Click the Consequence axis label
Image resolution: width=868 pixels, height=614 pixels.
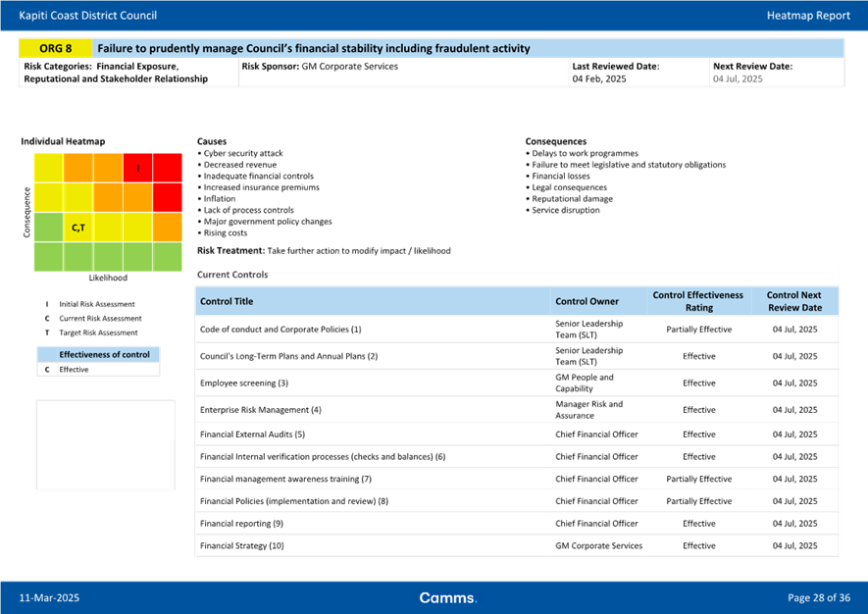26,213
